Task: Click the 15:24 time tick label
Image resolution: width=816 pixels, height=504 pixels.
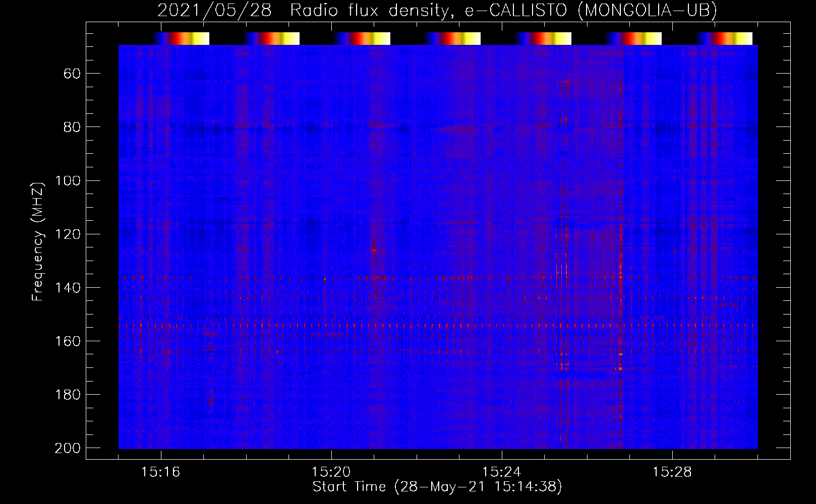Action: click(502, 472)
